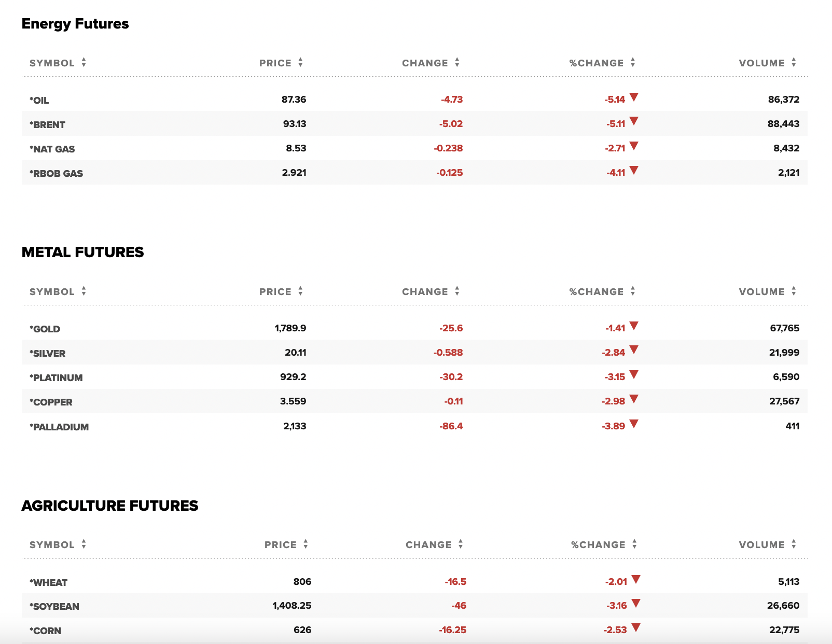Open the *SOYBEAN futures link
Image resolution: width=832 pixels, height=644 pixels.
54,606
